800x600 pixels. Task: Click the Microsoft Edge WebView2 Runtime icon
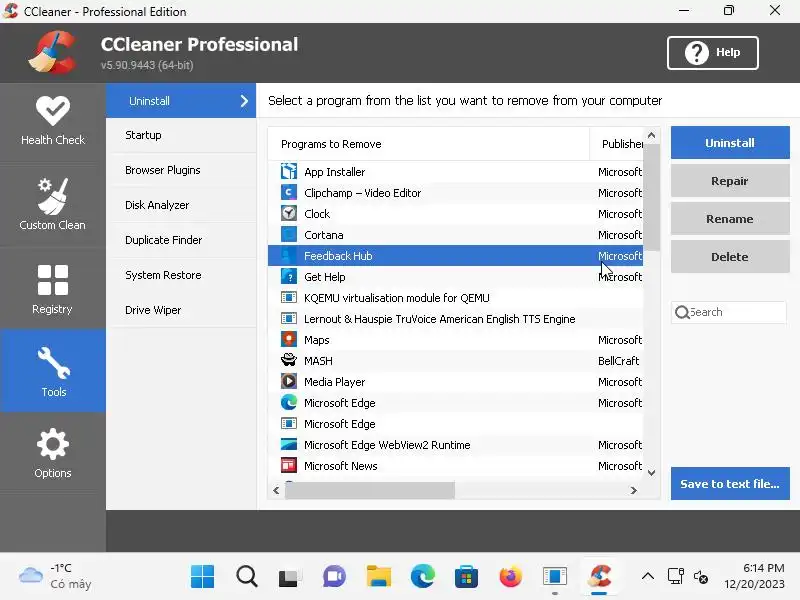(289, 444)
